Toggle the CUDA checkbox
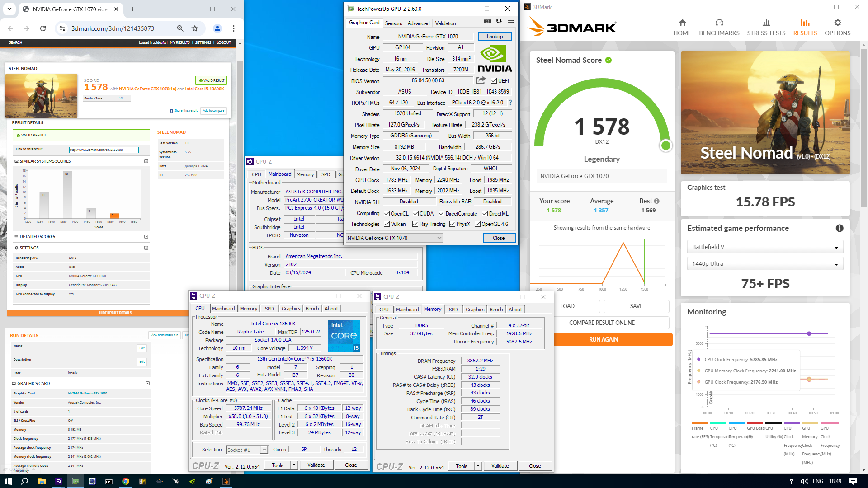Viewport: 868px width, 488px height. pos(415,214)
